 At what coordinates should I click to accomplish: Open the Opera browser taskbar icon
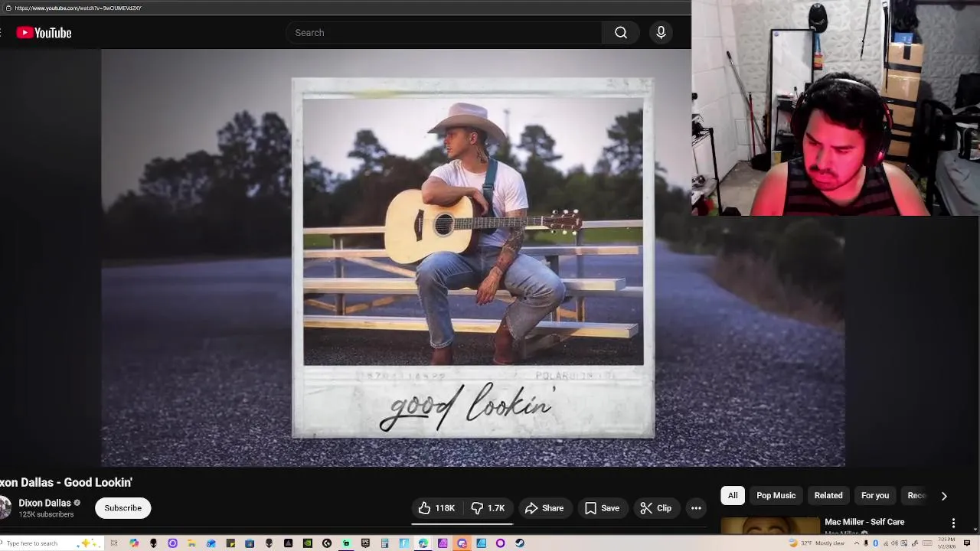(500, 543)
